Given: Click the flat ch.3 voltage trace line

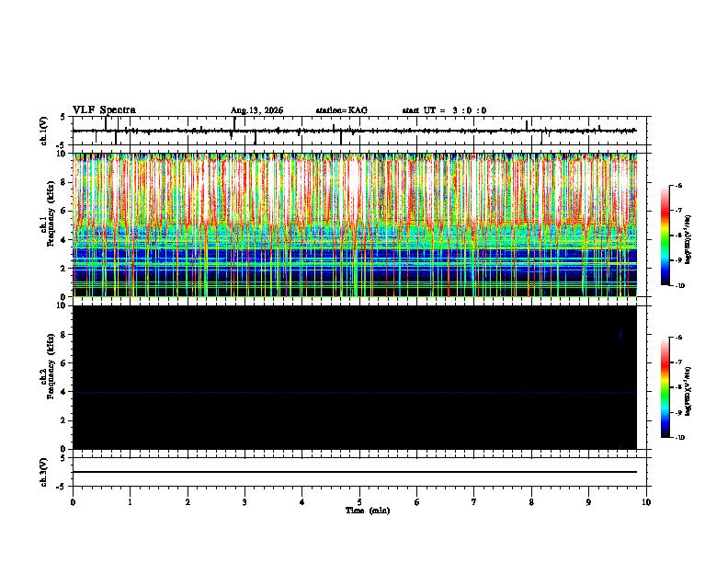Looking at the screenshot, I should point(355,472).
